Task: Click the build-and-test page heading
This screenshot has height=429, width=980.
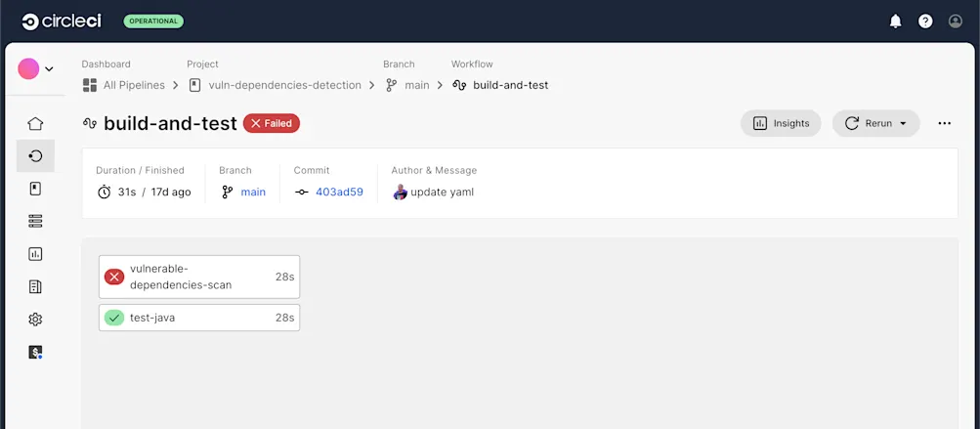Action: click(x=170, y=123)
